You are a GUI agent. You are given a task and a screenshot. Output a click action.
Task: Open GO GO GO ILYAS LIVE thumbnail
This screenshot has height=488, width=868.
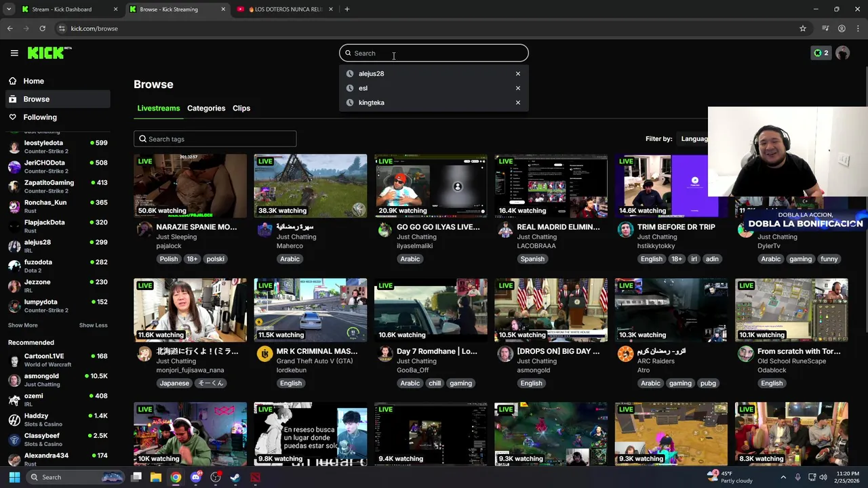[x=431, y=186]
